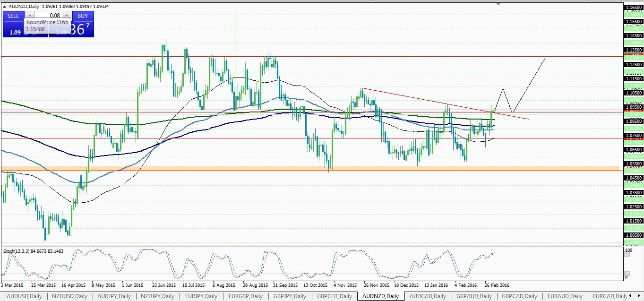Select the EURCAD,Daily chart tab

(610, 296)
